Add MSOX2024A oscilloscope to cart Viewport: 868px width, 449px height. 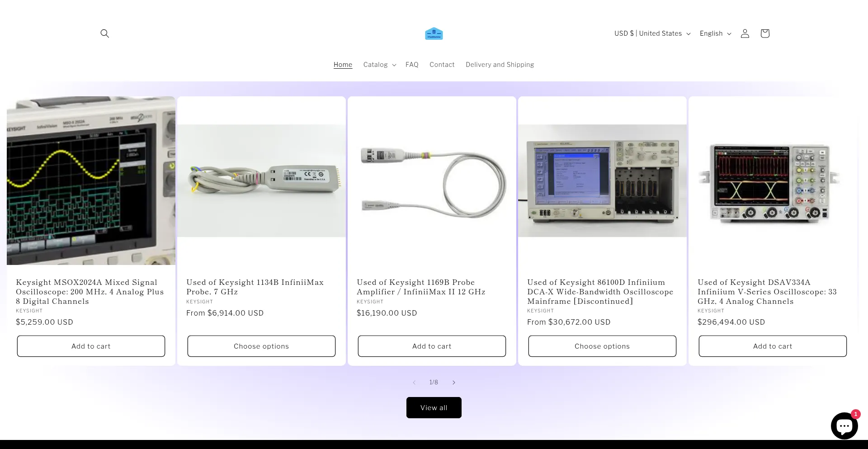[91, 346]
